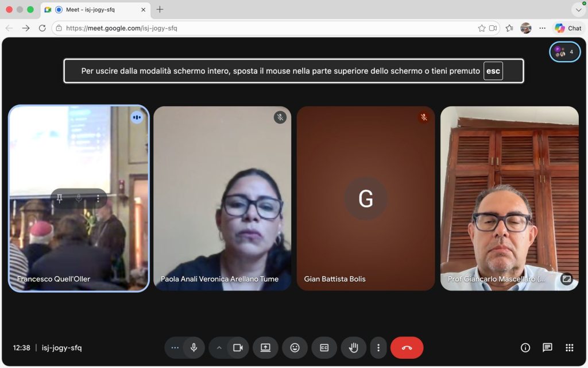Image resolution: width=588 pixels, height=368 pixels.
Task: Pin Francesco Quell'Oller's video tile
Action: click(60, 198)
